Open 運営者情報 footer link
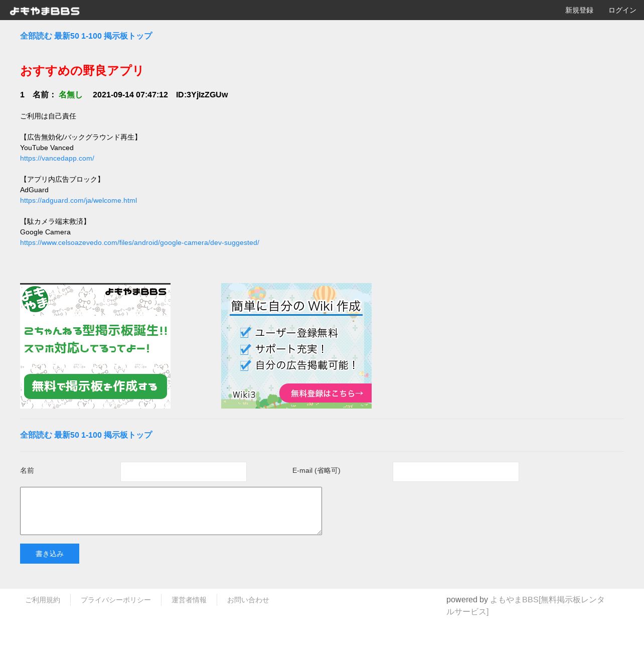 coord(189,600)
